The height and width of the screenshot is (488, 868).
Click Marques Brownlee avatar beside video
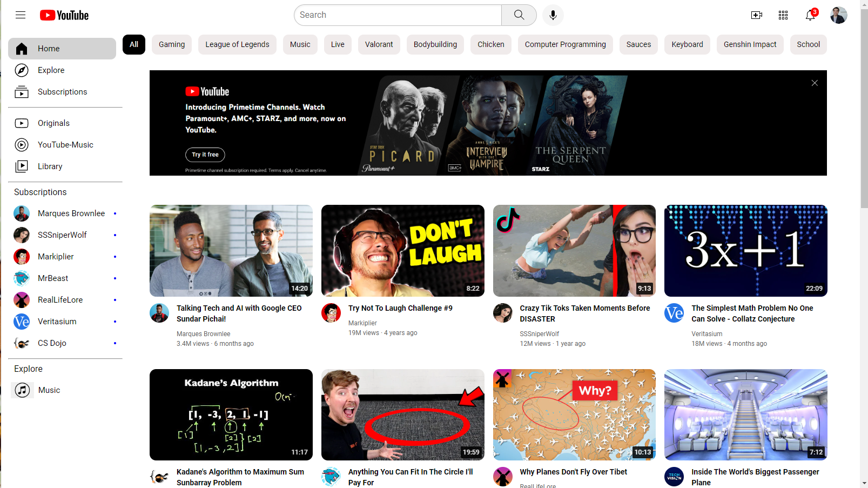159,313
